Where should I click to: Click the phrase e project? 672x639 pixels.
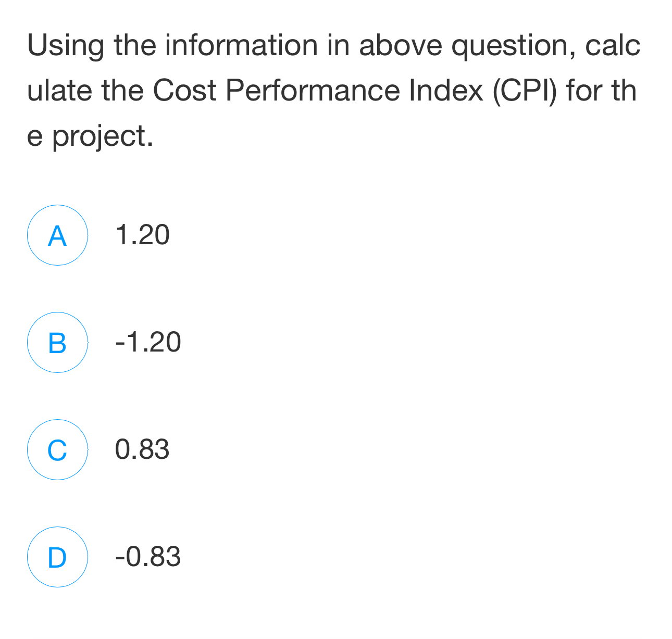[x=91, y=134]
